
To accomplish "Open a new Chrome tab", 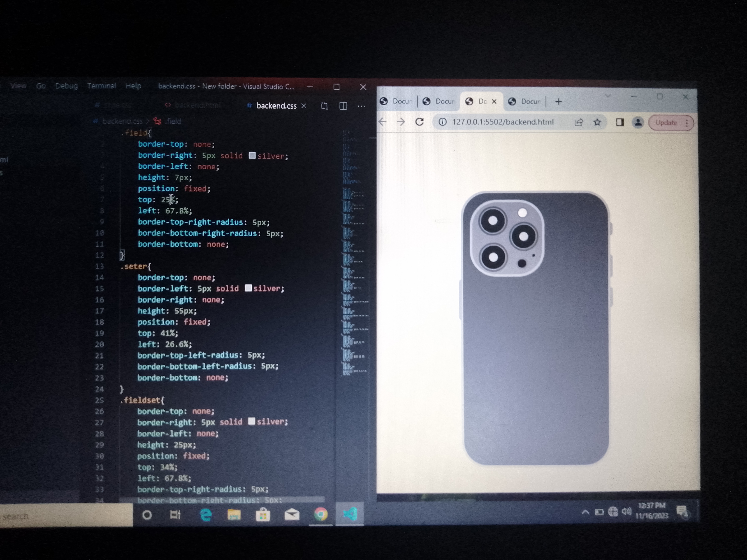I will (x=559, y=102).
